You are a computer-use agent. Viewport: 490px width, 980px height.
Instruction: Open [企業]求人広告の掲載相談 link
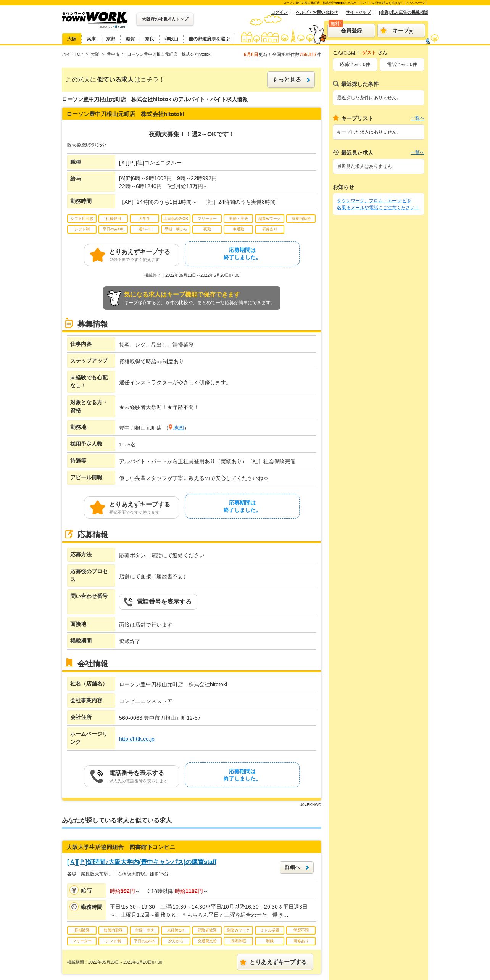pos(403,12)
